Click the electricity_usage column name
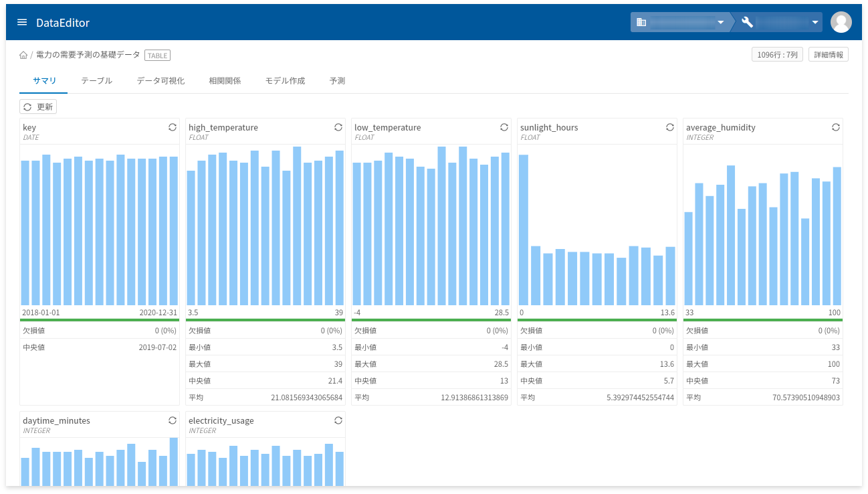The height and width of the screenshot is (494, 868). (221, 420)
